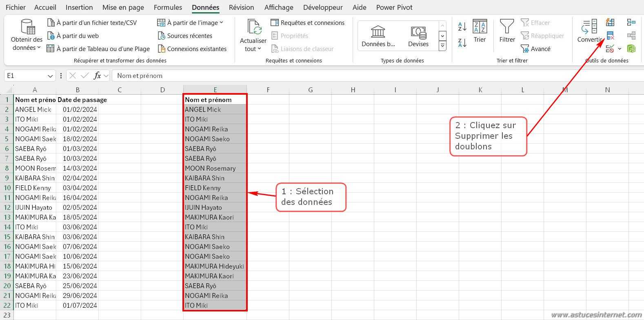Open the Fichier menu tab
The width and height of the screenshot is (644, 320).
16,7
